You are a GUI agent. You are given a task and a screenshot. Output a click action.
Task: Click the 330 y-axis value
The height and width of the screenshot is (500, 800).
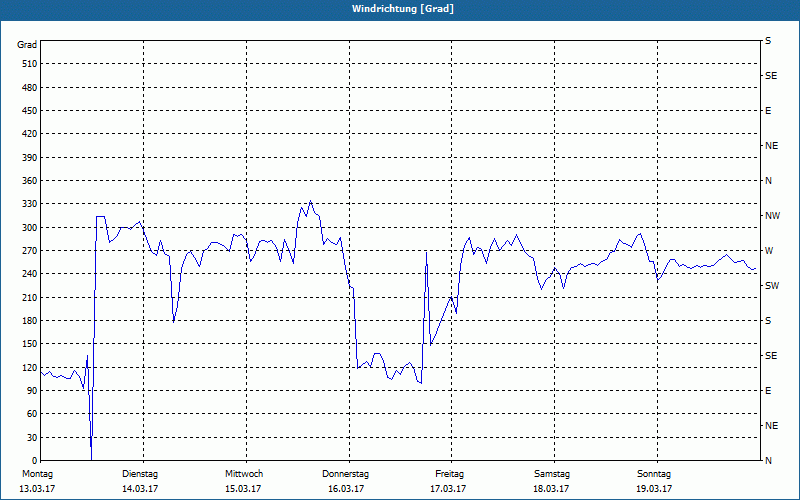(x=30, y=204)
